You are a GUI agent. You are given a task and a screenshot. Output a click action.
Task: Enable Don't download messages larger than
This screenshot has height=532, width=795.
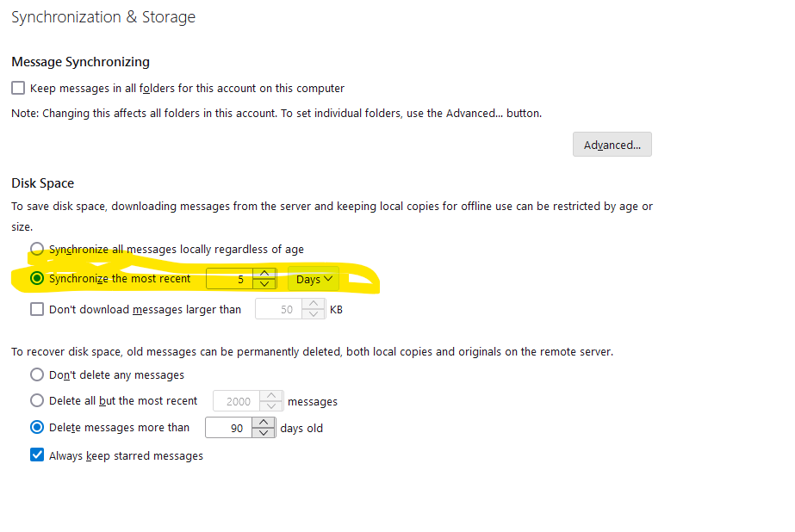37,309
